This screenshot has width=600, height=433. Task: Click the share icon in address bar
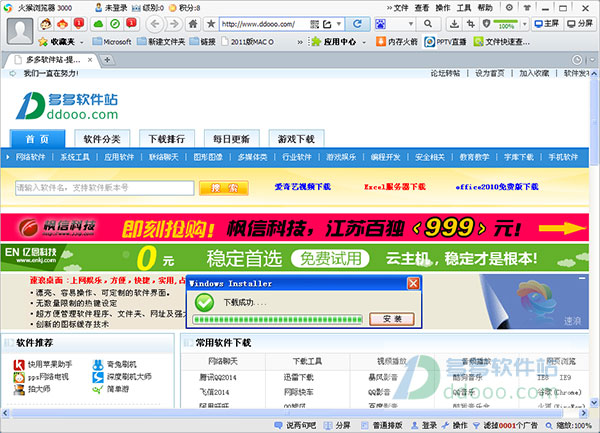327,24
